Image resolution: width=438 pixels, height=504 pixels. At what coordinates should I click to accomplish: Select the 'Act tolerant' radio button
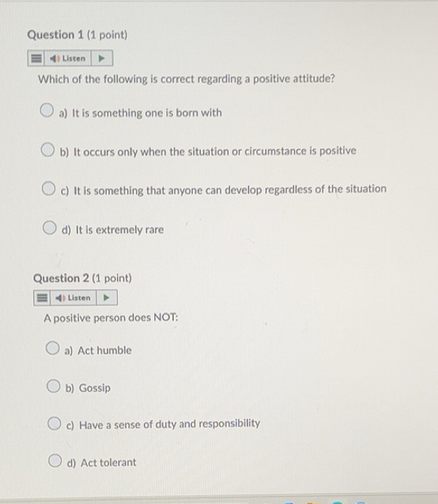[53, 462]
